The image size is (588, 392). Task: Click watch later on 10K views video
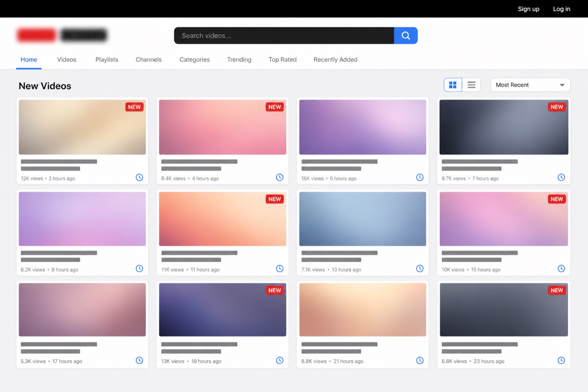561,268
